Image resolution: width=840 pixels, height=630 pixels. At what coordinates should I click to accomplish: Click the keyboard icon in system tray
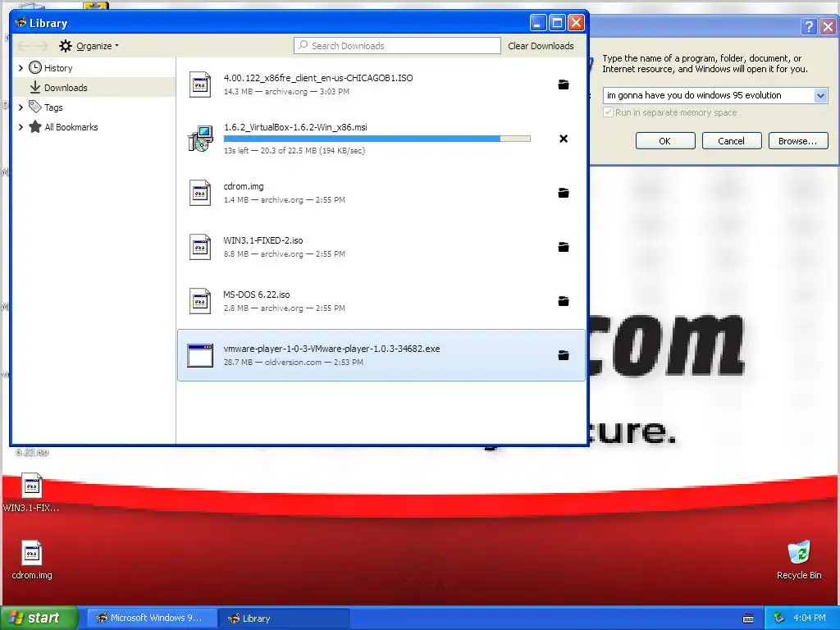click(x=748, y=619)
